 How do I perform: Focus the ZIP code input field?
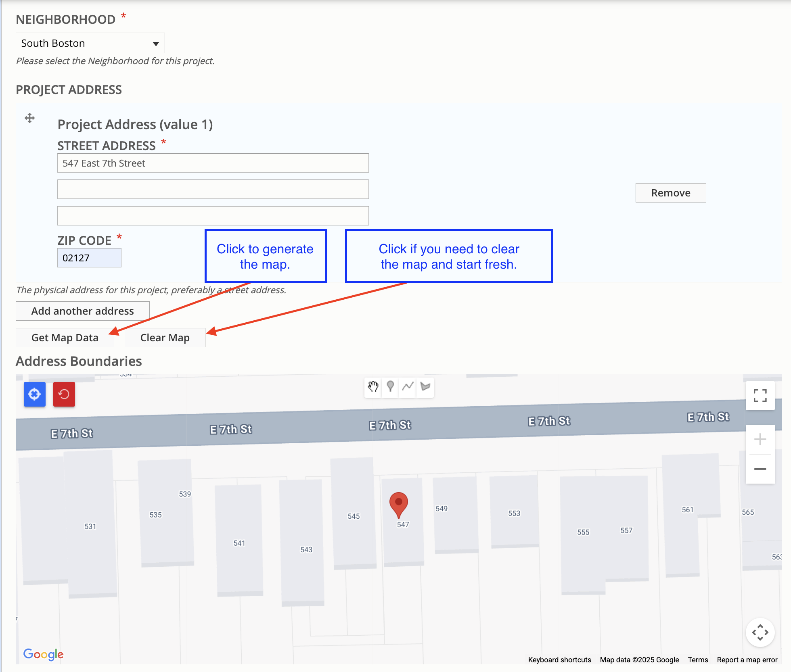89,258
